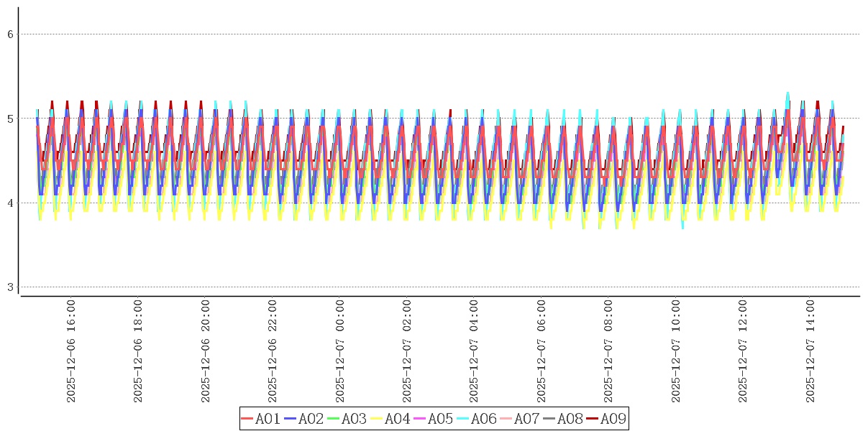Select the 2025-12-07 14:00 time label
This screenshot has height=431, width=868.
point(810,351)
